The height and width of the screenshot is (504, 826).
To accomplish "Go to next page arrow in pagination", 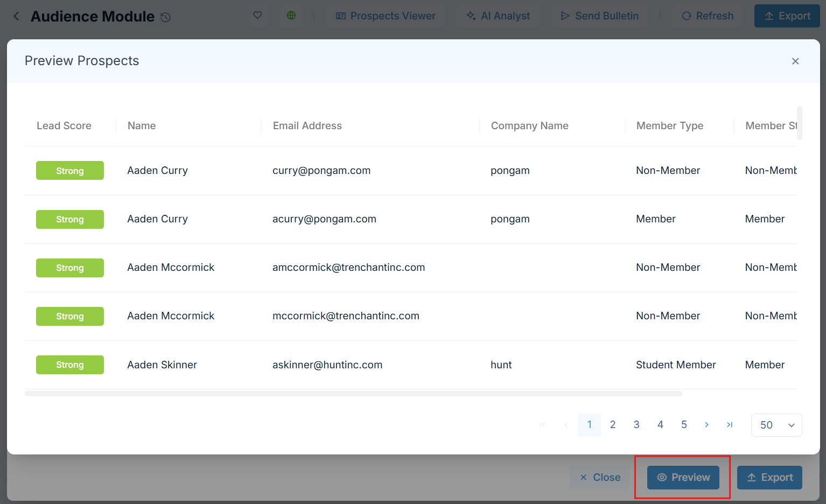I will (706, 425).
